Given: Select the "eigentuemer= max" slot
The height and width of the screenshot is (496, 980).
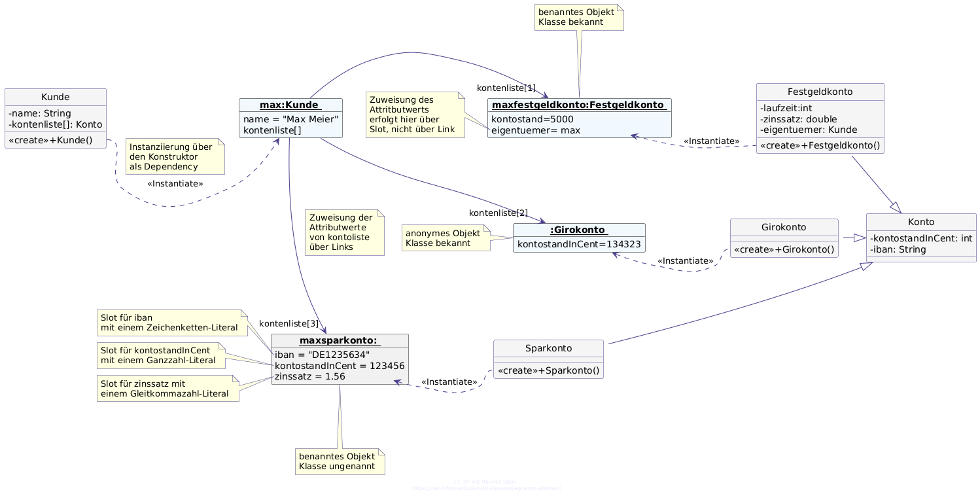Looking at the screenshot, I should click(x=536, y=130).
